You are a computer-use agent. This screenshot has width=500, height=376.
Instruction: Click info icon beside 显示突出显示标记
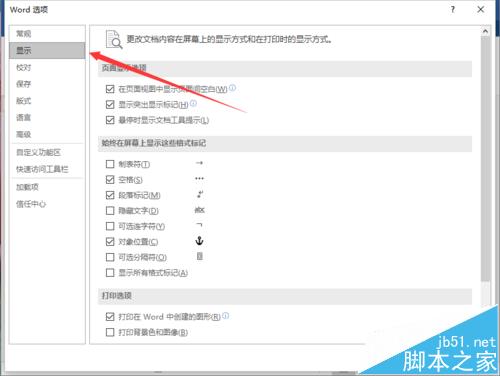click(x=193, y=103)
